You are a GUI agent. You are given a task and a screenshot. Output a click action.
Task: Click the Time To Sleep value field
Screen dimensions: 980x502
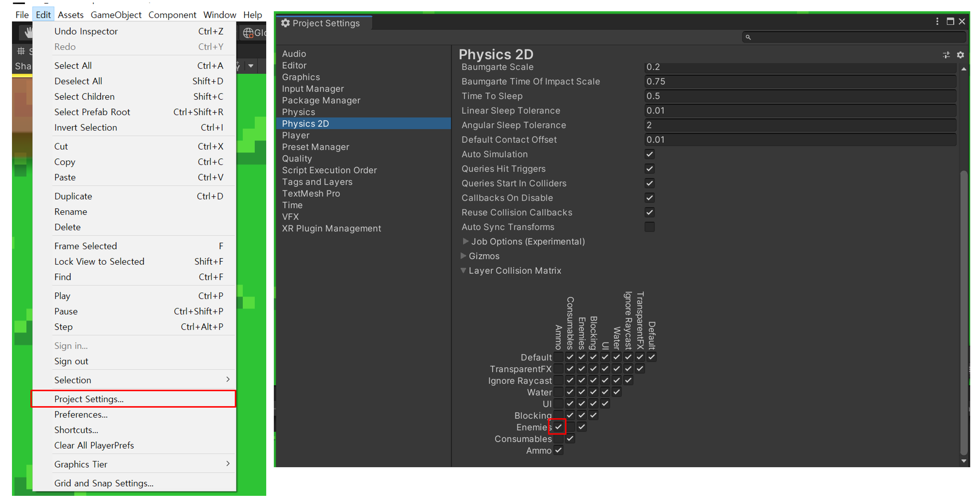(799, 96)
